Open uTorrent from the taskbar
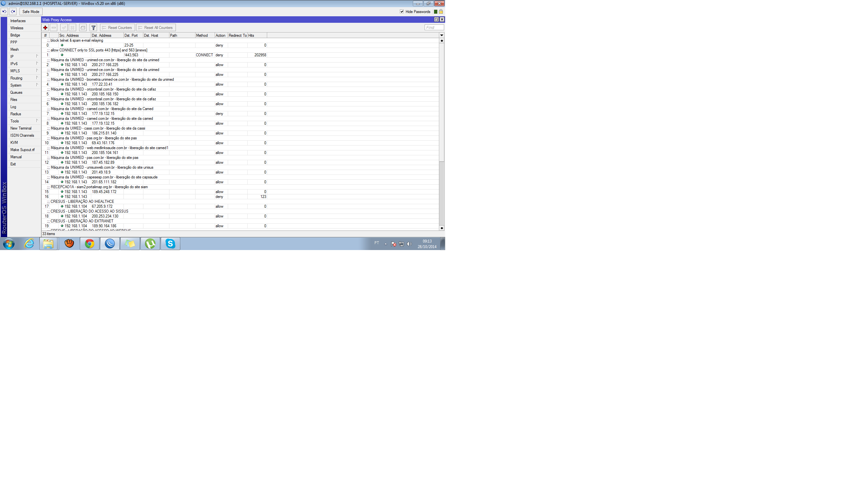 150,244
